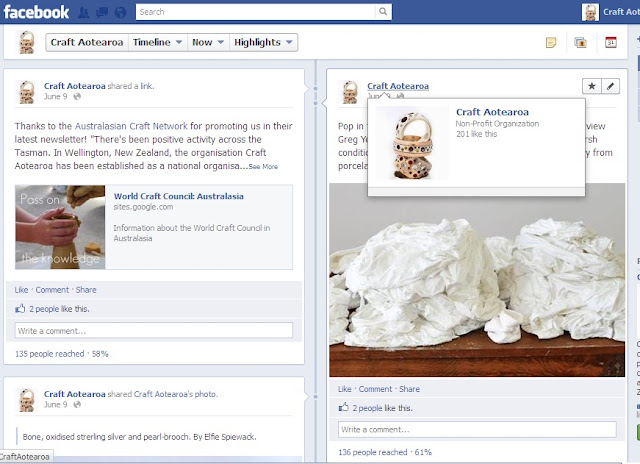The width and height of the screenshot is (640, 464).
Task: Click thumbs-up icon under shared link post
Action: click(x=20, y=309)
